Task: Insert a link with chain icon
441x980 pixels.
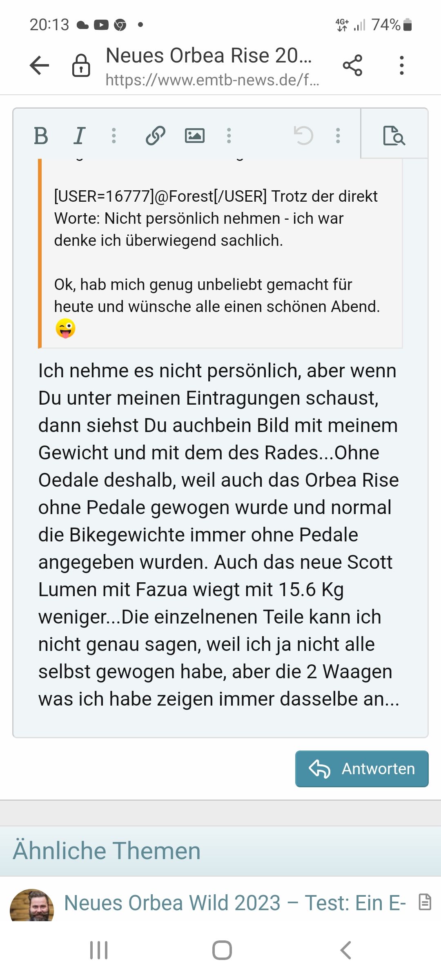Action: (x=155, y=136)
